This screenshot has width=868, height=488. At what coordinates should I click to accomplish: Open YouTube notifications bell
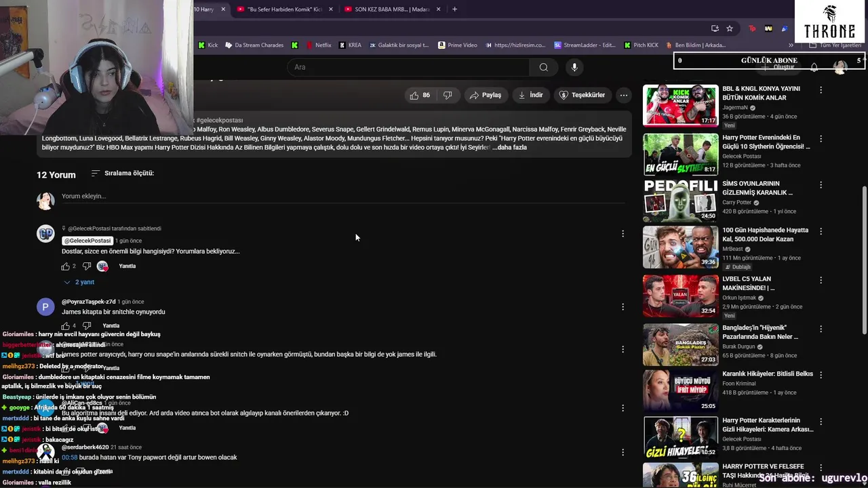tap(814, 67)
